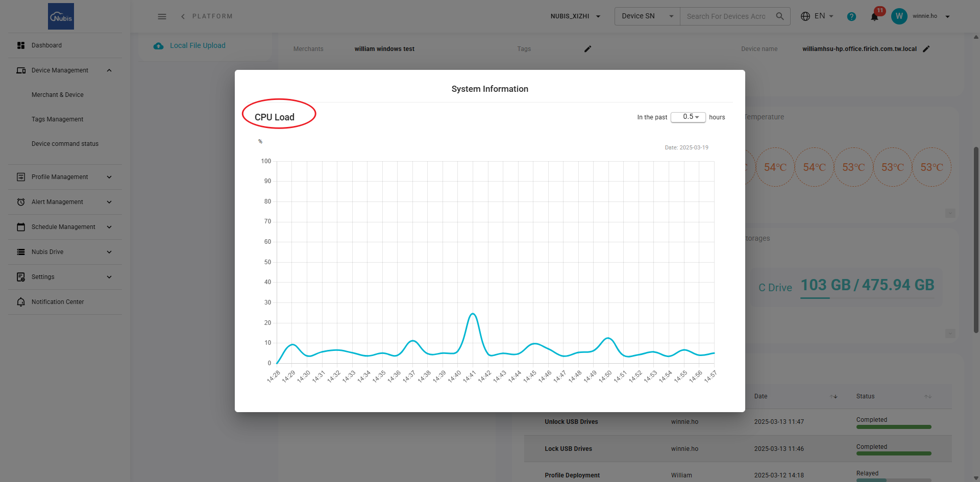Image resolution: width=980 pixels, height=482 pixels.
Task: Edit tags with the pencil icon
Action: 588,49
